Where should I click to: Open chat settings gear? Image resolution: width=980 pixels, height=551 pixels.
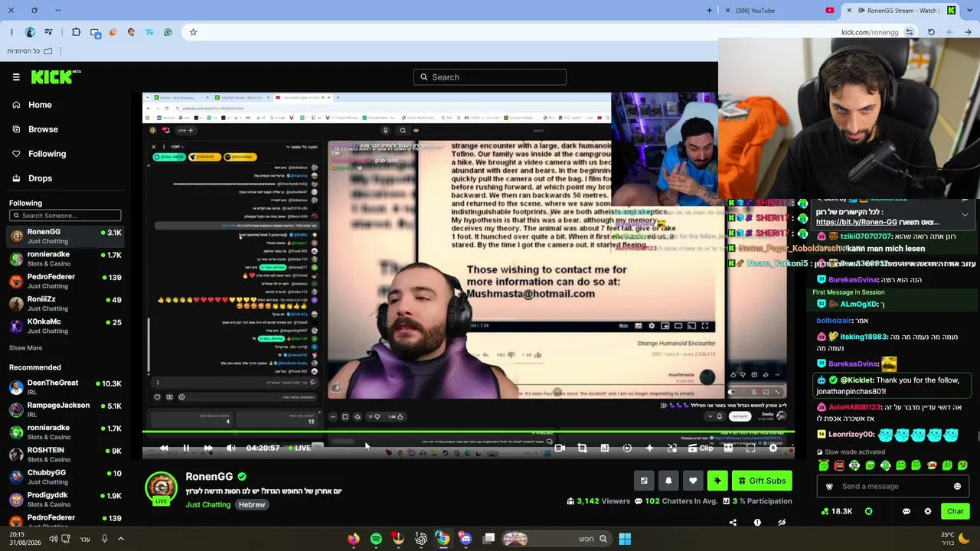coord(928,511)
